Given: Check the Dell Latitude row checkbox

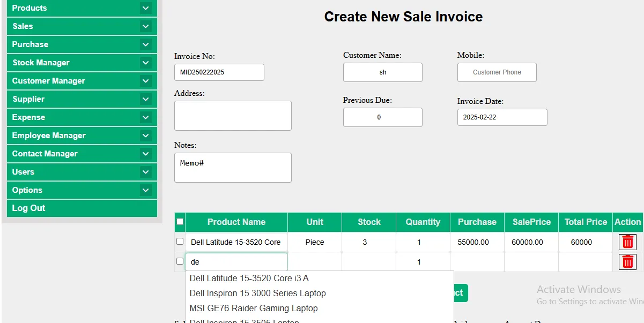Looking at the screenshot, I should click(180, 242).
